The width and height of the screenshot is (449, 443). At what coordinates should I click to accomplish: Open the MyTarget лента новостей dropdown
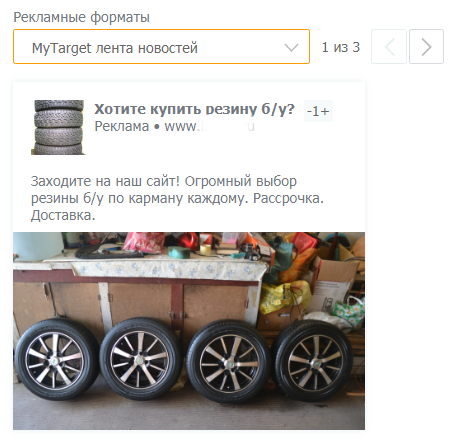161,47
